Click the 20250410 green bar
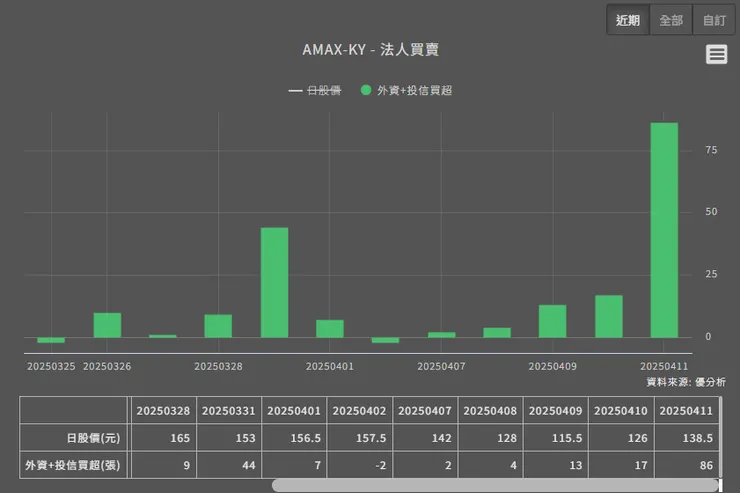The width and height of the screenshot is (740, 493). click(608, 316)
